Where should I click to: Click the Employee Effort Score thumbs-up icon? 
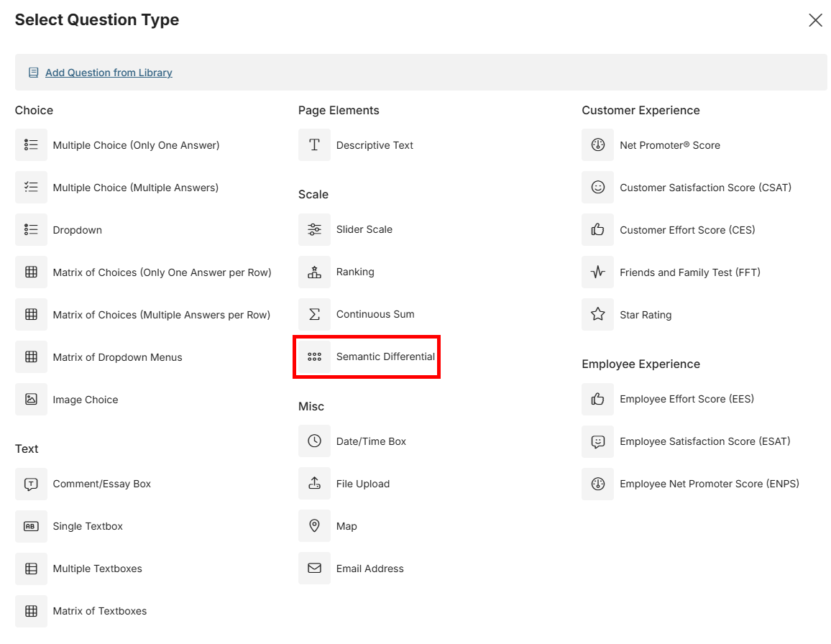(x=598, y=399)
